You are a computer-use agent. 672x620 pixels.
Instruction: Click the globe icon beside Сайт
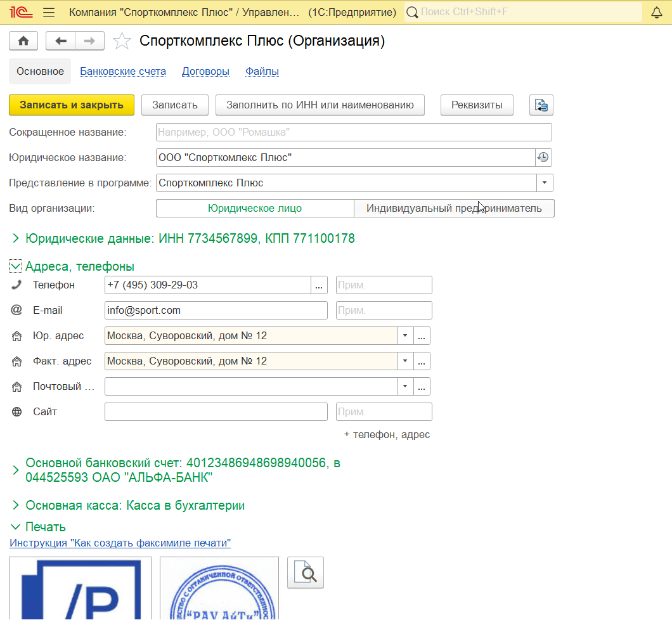[x=16, y=412]
